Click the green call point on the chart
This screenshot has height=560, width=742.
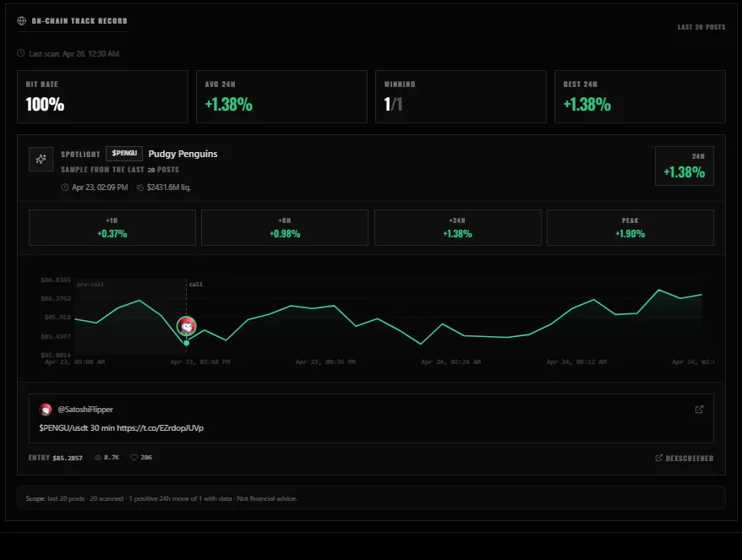click(187, 343)
